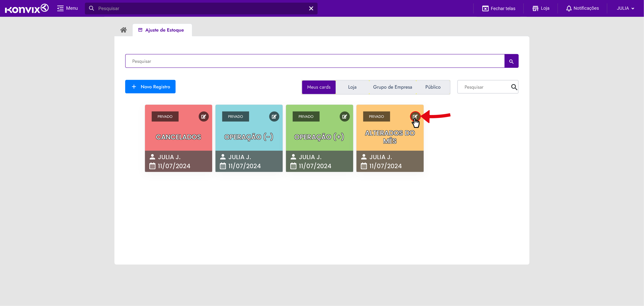This screenshot has height=306, width=644.
Task: Switch filter to Loja
Action: (352, 87)
